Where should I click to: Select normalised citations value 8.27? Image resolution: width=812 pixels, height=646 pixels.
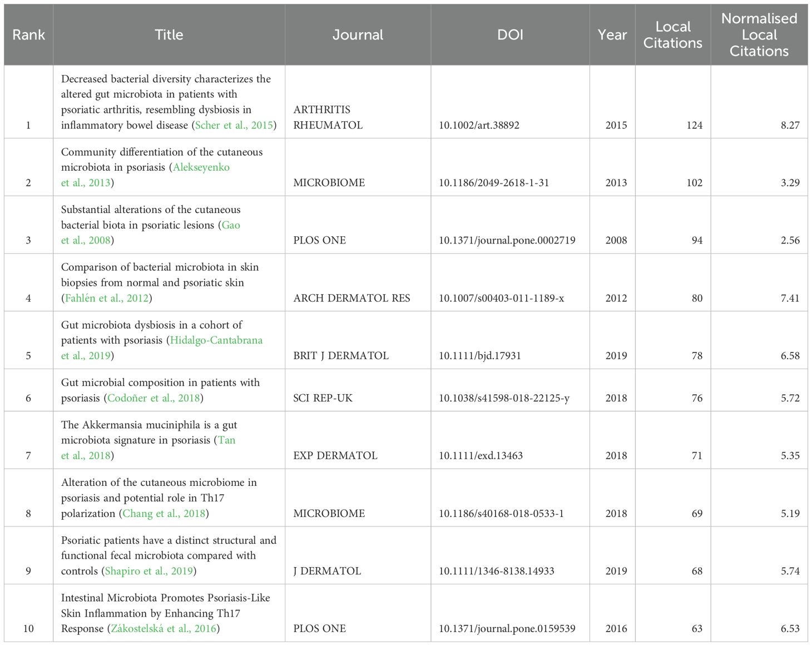pyautogui.click(x=790, y=125)
